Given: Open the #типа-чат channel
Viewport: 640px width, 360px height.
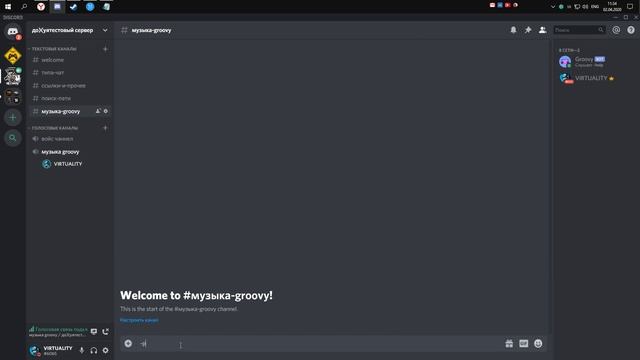Looking at the screenshot, I should (70, 73).
